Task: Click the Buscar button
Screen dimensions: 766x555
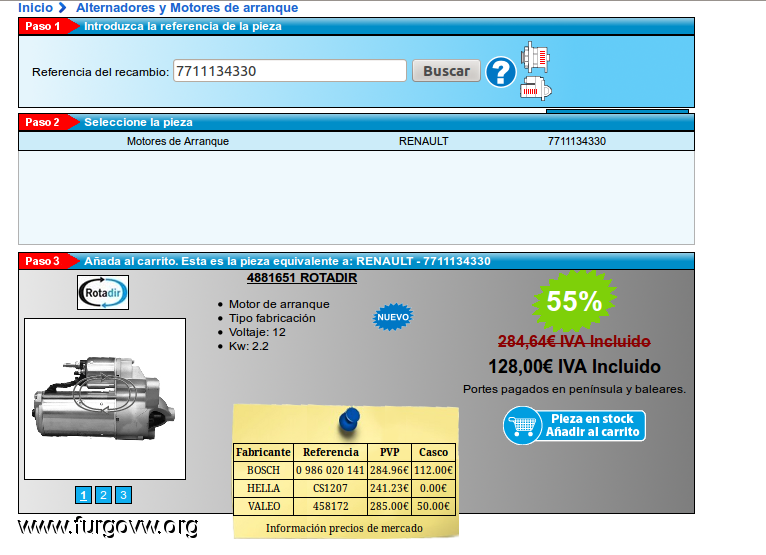Action: [x=447, y=71]
